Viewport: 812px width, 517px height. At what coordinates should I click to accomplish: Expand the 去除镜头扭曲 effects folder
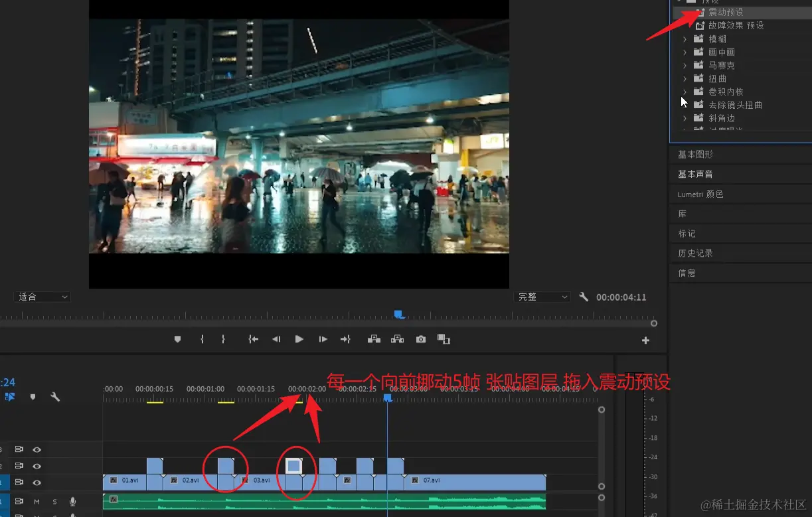(685, 105)
